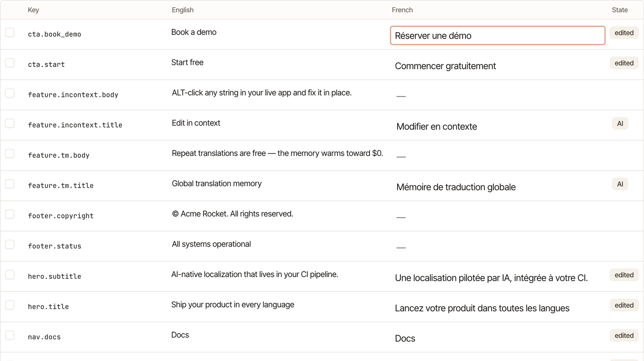Click the edited badge on hero.title
644x361 pixels.
pyautogui.click(x=624, y=305)
